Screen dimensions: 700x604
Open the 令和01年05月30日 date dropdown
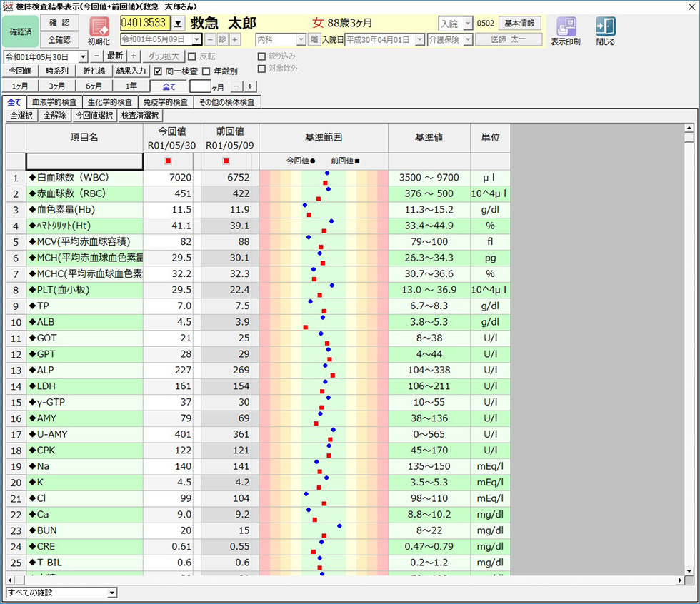click(x=83, y=56)
